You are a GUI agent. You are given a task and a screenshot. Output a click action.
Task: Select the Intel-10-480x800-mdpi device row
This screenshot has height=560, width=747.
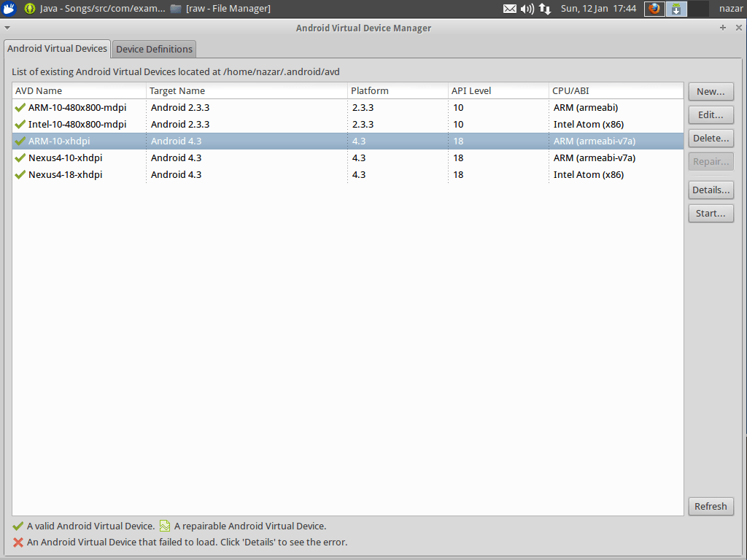[x=77, y=125]
